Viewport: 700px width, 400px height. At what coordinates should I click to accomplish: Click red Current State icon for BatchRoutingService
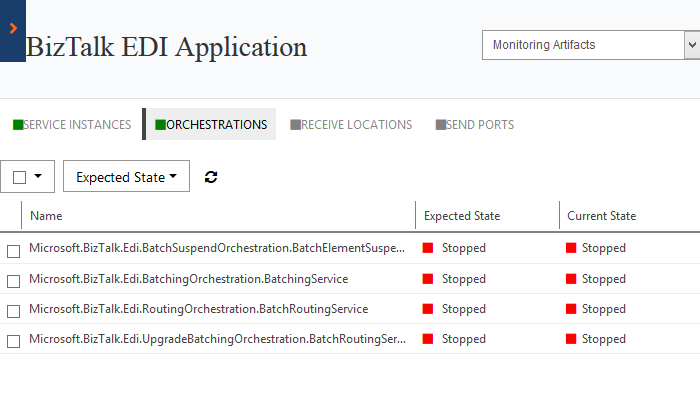571,309
